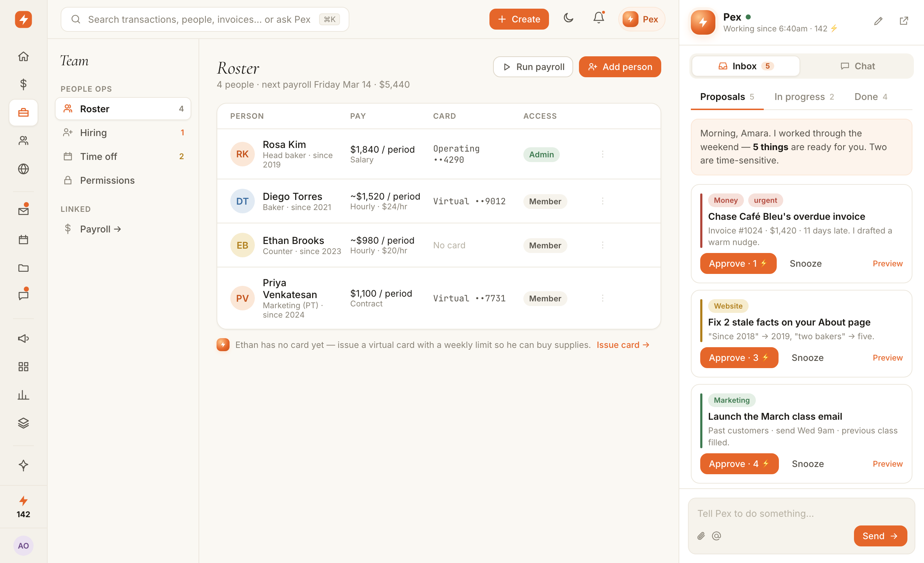
Task: Click the Issue card link
Action: click(623, 345)
